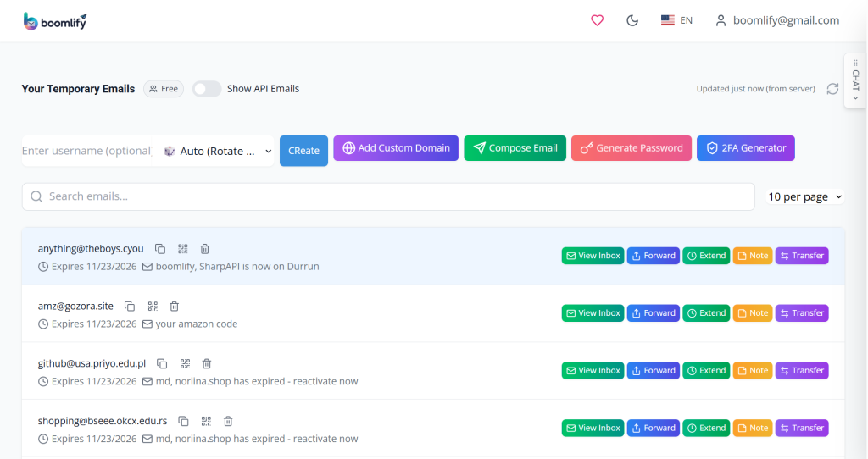View Inbox for anything@theboys.cyou
Screen dimensions: 868x459
point(593,256)
